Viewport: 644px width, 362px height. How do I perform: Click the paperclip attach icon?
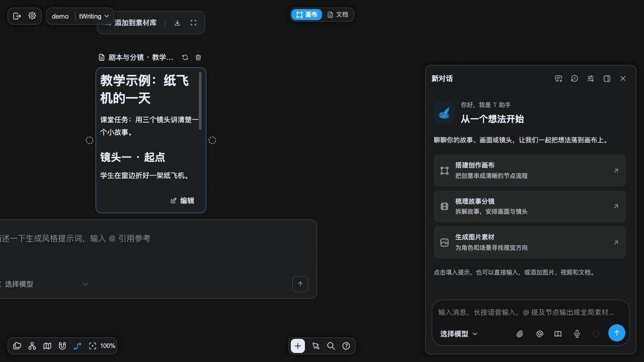[x=520, y=334]
